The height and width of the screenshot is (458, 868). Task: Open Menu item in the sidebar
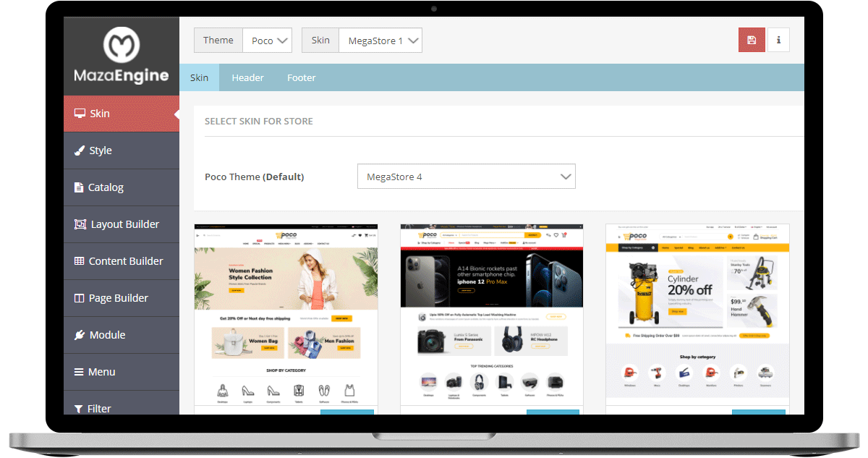point(122,372)
